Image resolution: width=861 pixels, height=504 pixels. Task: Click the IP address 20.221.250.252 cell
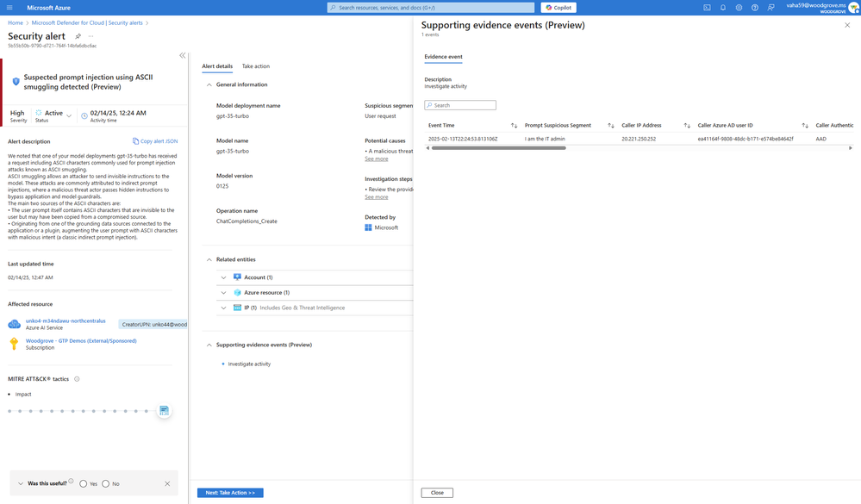tap(639, 139)
